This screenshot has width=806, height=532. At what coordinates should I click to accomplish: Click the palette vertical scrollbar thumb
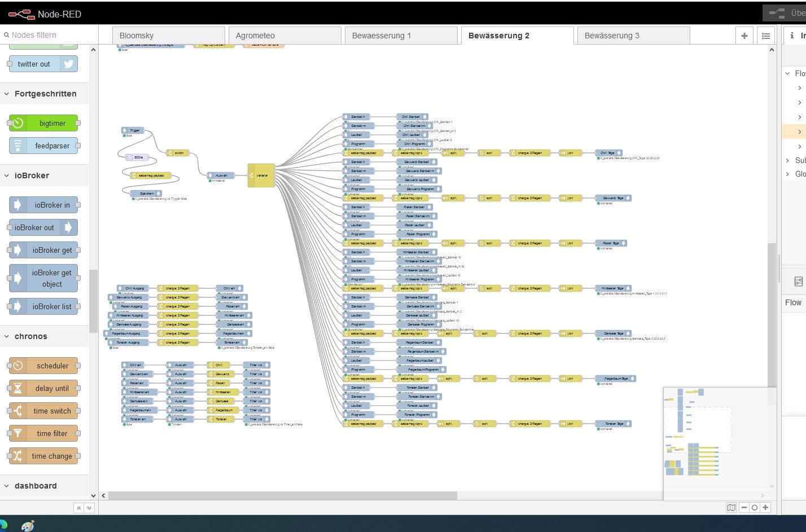[x=93, y=301]
